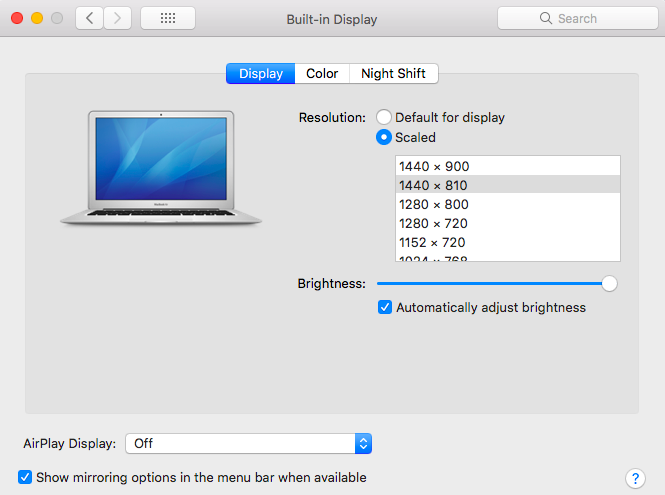Toggle Automatically adjust brightness checkbox
The image size is (665, 495).
(385, 307)
